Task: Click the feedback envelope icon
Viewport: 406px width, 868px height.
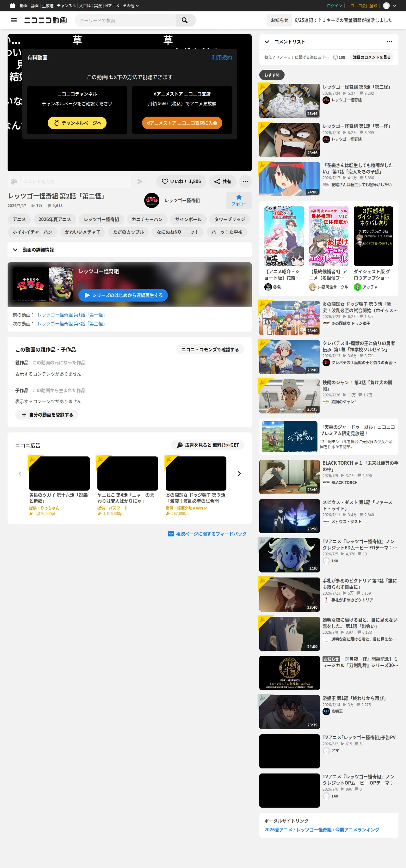Action: point(171,534)
